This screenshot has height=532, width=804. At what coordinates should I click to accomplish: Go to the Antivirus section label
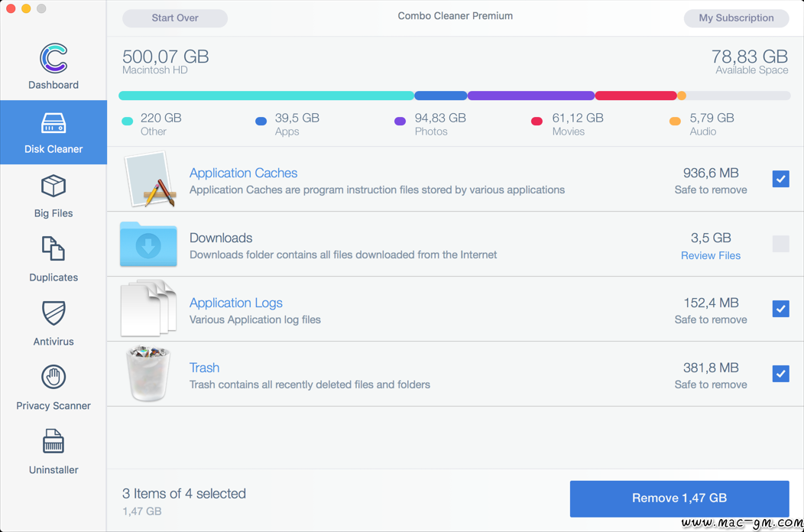point(53,342)
